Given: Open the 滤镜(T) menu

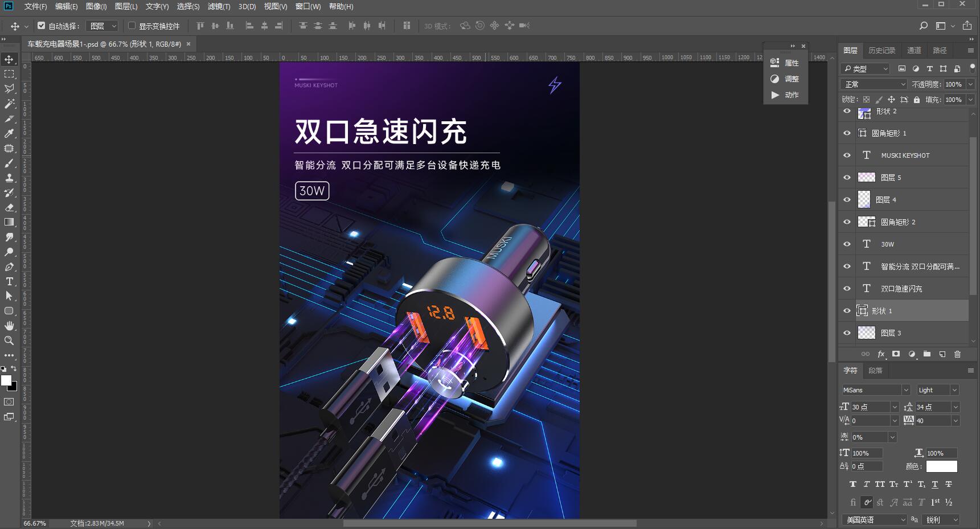Looking at the screenshot, I should coord(219,6).
